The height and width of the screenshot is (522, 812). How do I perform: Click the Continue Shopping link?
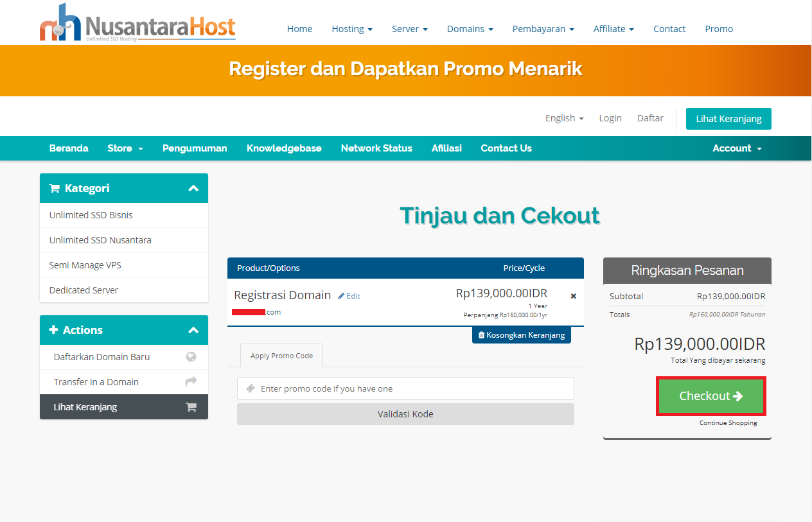point(728,423)
